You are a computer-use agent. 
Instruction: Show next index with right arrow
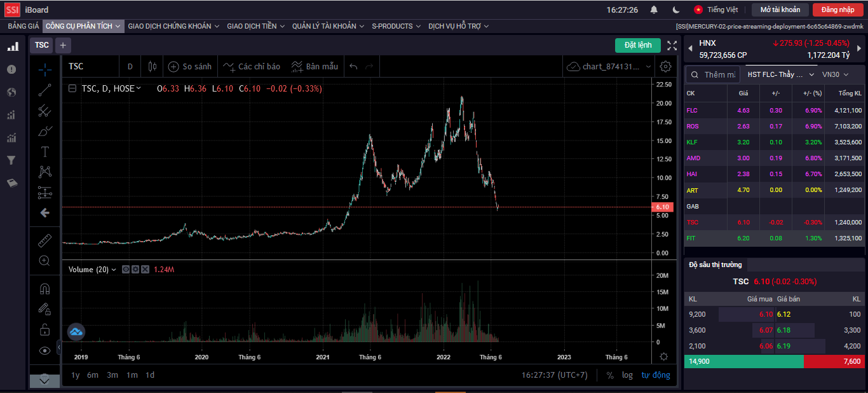tap(859, 48)
